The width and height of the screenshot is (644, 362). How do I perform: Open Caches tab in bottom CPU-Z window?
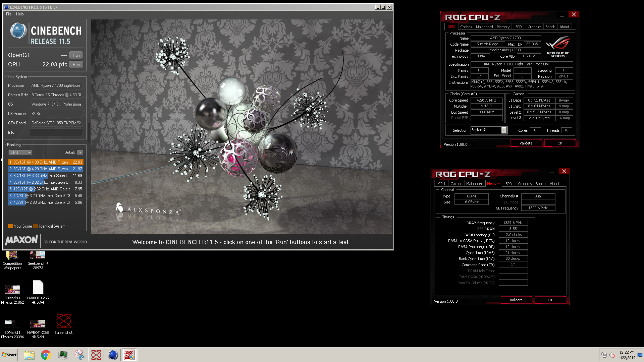[x=456, y=184]
